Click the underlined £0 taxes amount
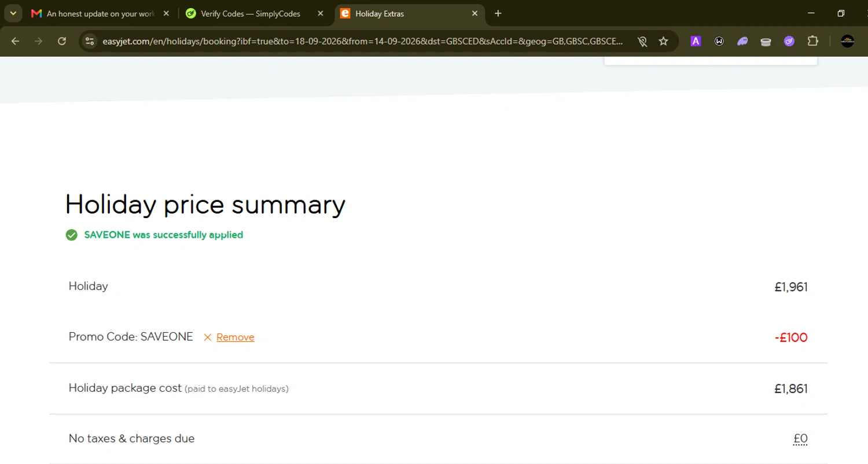This screenshot has width=868, height=464. 800,439
